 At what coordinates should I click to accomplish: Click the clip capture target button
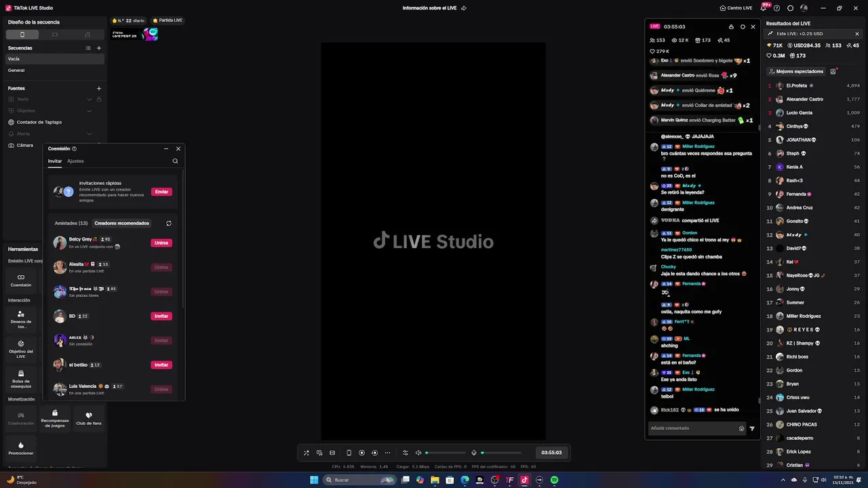tap(374, 453)
